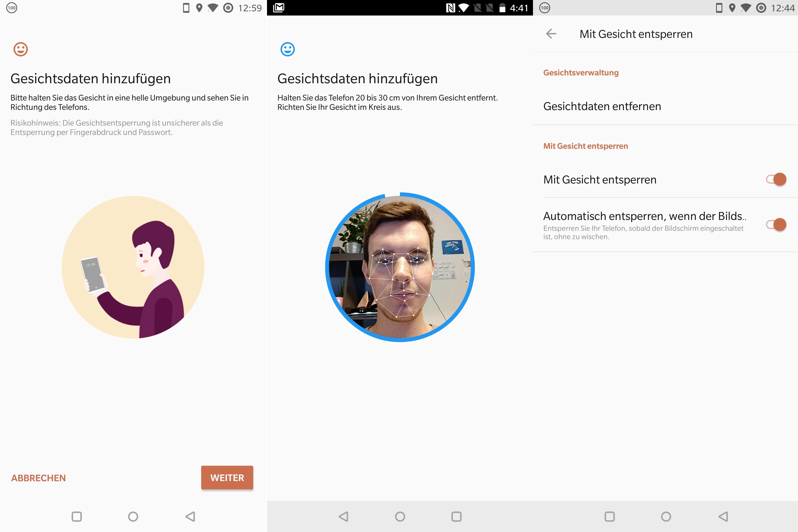Tap the Gesichtsverwaltung section header
Image resolution: width=798 pixels, height=532 pixels.
[x=581, y=73]
